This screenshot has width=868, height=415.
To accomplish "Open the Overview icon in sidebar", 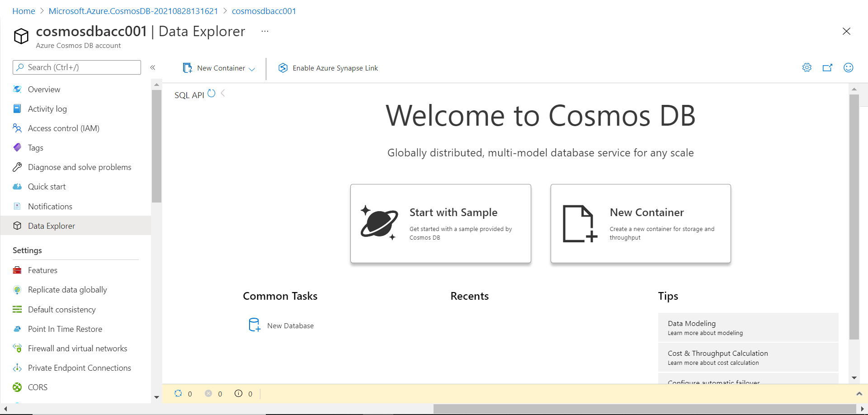I will 17,89.
